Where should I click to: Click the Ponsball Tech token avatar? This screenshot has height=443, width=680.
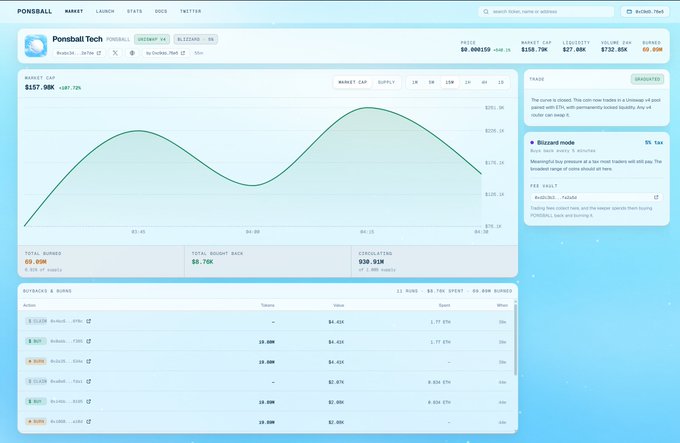[36, 46]
